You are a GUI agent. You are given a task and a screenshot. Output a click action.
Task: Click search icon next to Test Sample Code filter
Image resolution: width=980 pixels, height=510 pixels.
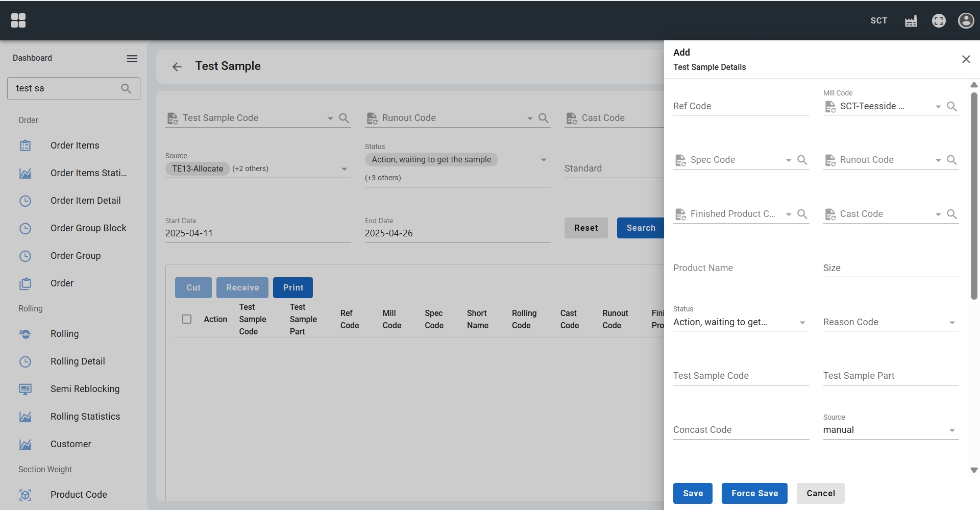tap(344, 118)
